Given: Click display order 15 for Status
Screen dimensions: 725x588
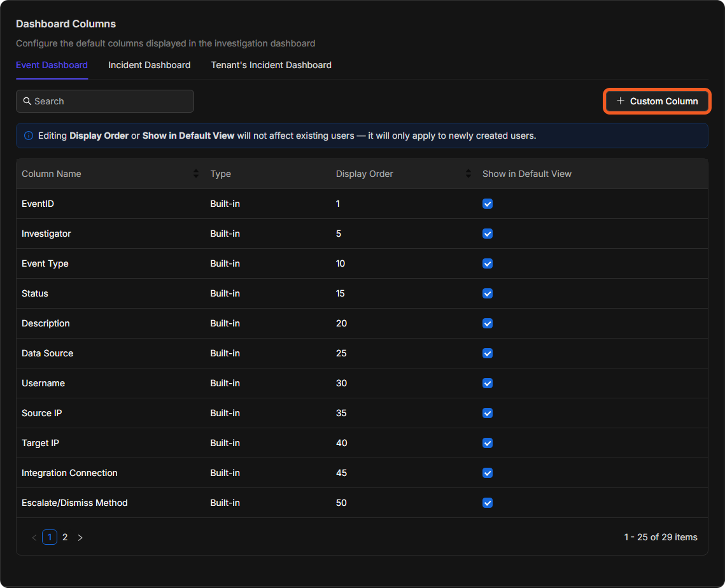Looking at the screenshot, I should [x=341, y=293].
